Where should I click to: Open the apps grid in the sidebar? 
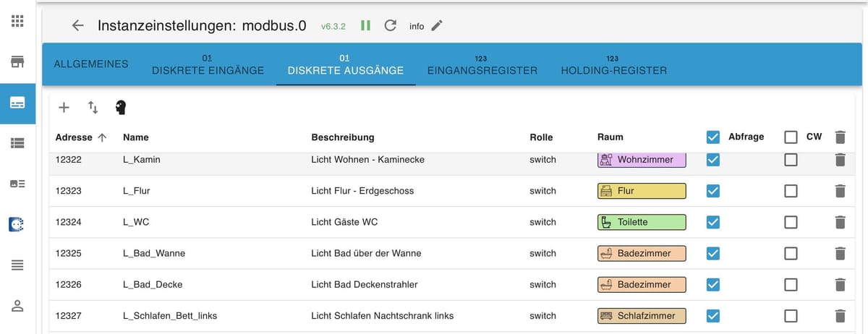pos(17,21)
